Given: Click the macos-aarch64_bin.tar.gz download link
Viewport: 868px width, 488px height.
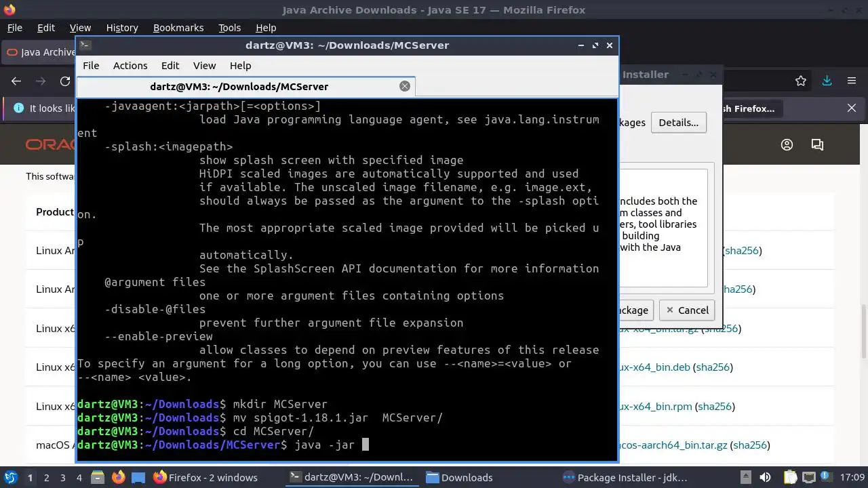Looking at the screenshot, I should pos(673,445).
